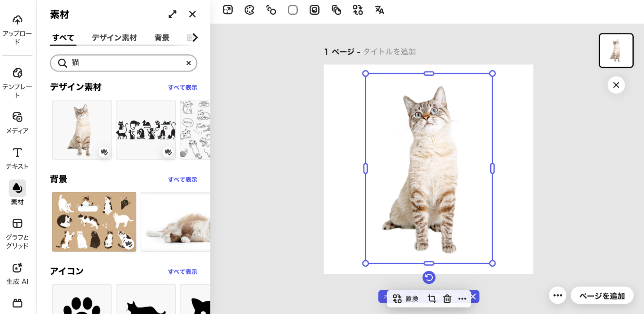Open the translate (文A) tool
Viewport: 644px width, 314px height.
(379, 10)
